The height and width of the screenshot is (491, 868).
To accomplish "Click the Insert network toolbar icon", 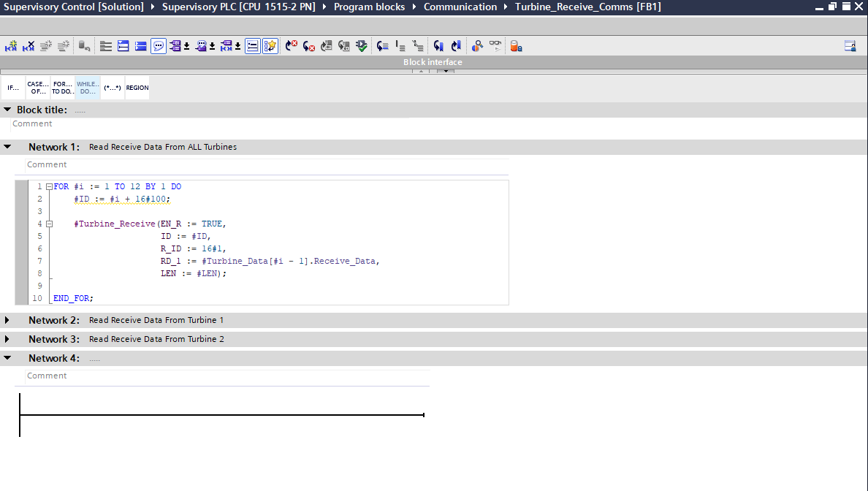I will 11,46.
